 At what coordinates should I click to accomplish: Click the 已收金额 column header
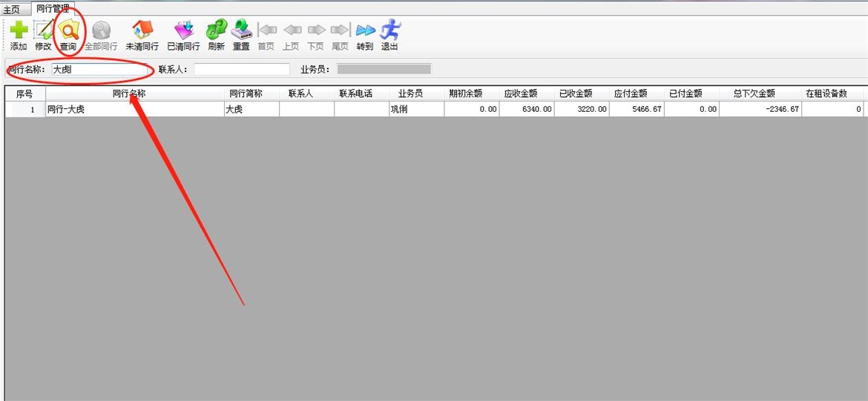pyautogui.click(x=581, y=94)
